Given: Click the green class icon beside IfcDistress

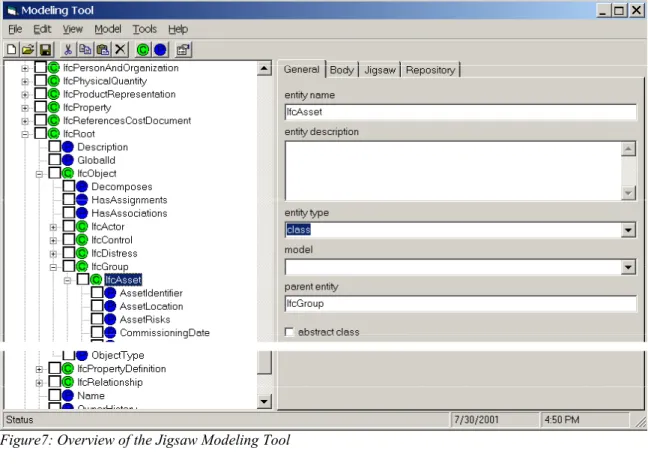Looking at the screenshot, I should (x=82, y=253).
